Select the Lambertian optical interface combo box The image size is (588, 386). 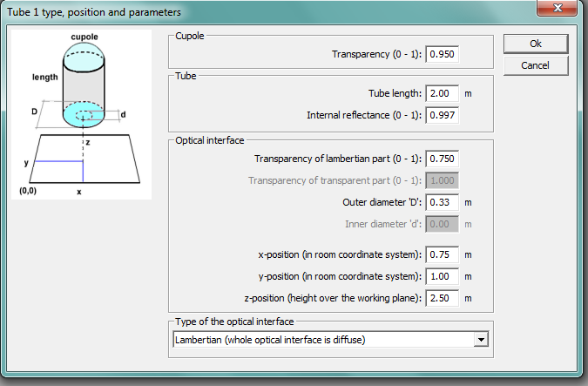click(331, 340)
